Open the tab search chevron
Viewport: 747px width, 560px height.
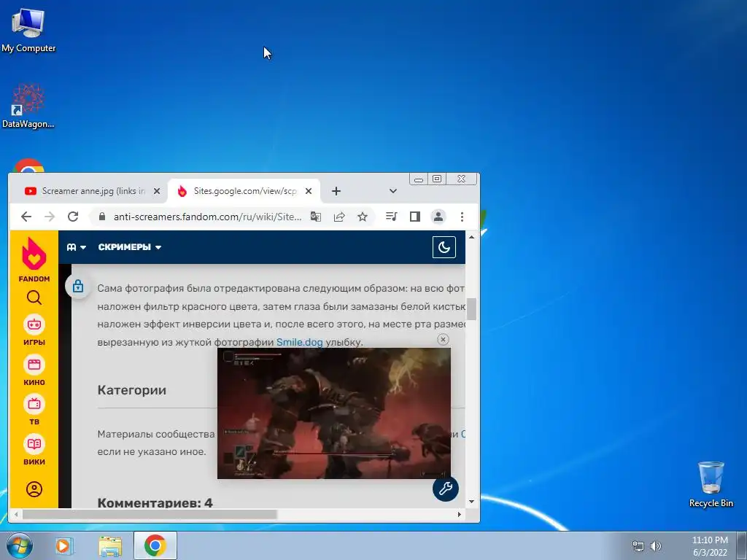pos(392,191)
